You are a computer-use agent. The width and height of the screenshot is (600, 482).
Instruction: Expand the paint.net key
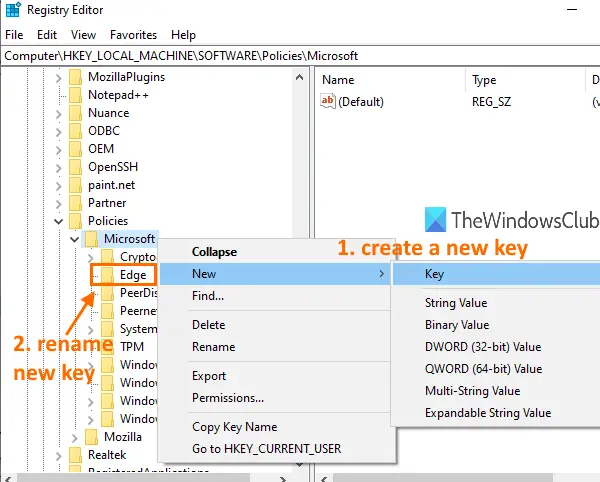pyautogui.click(x=59, y=186)
